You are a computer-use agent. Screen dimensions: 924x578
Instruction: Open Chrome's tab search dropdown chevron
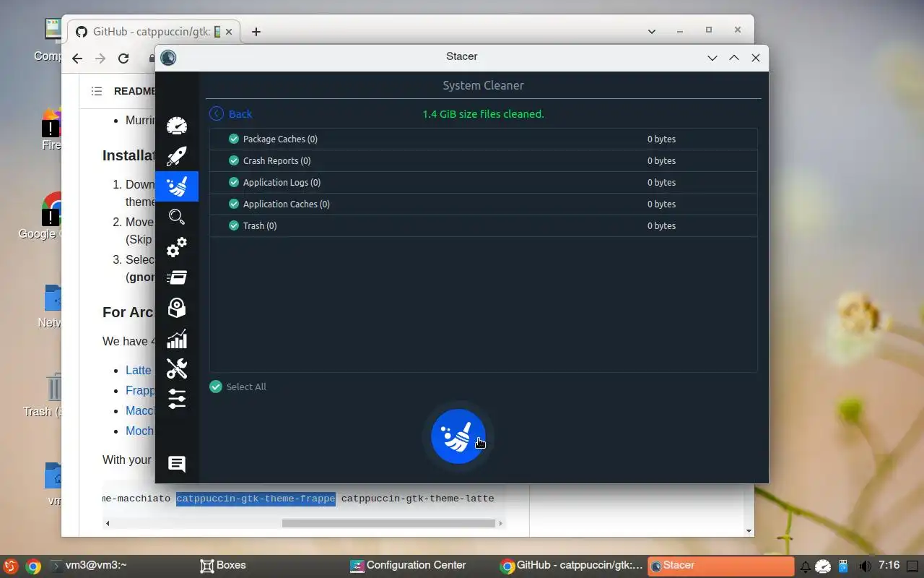coord(652,31)
